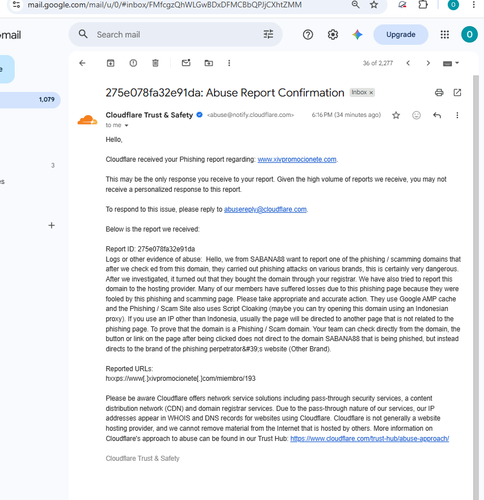484x500 pixels.
Task: Archive this email
Action: [x=110, y=63]
